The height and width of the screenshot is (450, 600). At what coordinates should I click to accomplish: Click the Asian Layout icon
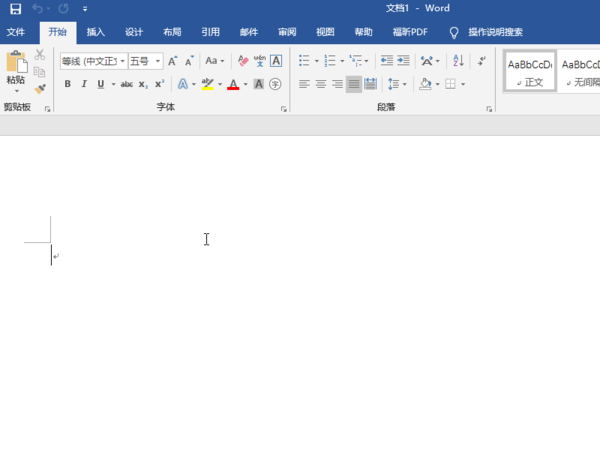coord(427,61)
